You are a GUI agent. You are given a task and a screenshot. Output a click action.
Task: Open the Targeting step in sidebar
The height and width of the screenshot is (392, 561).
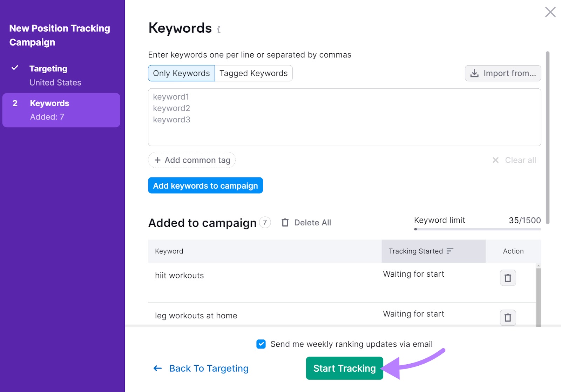tap(48, 69)
